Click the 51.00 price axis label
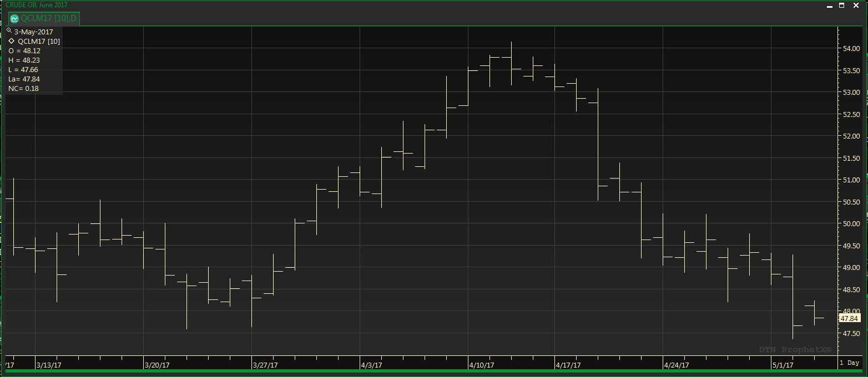Screen dimensions: 868x377 852,180
